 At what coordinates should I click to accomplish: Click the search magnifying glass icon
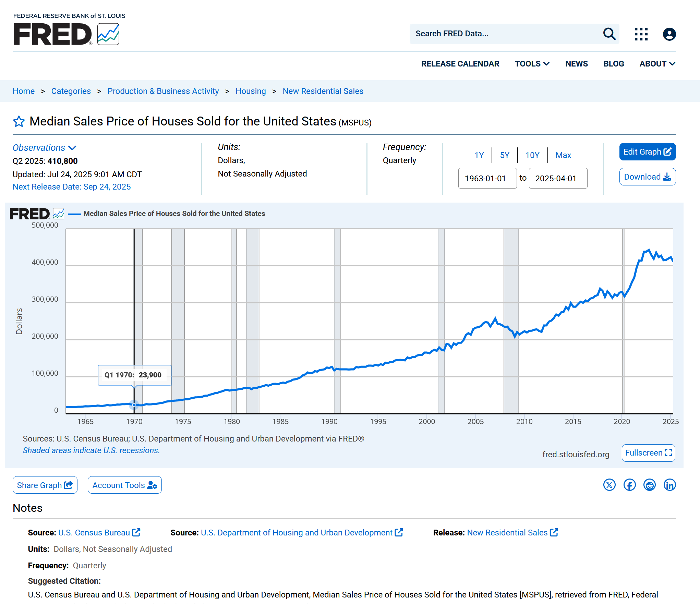click(609, 34)
